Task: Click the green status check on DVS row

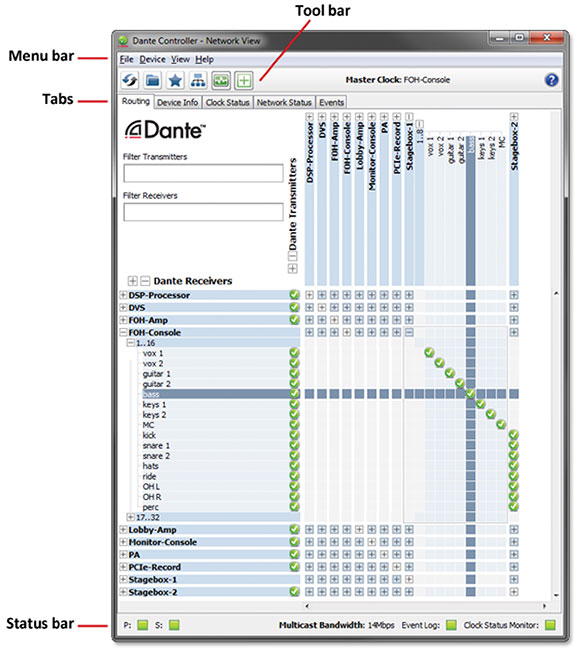Action: click(x=294, y=307)
